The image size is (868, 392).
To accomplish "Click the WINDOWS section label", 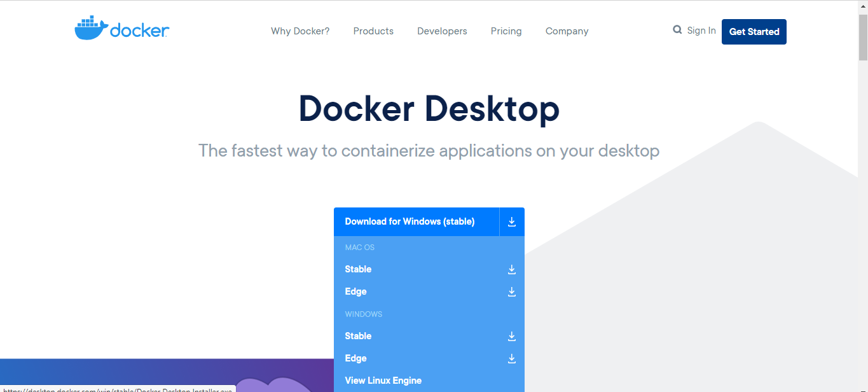I will click(364, 314).
